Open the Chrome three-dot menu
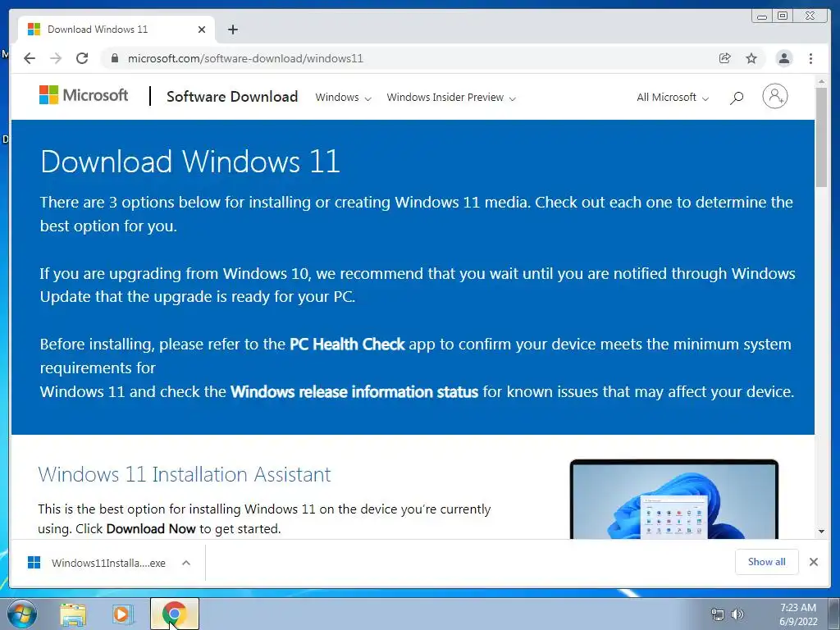This screenshot has height=630, width=840. click(x=811, y=58)
